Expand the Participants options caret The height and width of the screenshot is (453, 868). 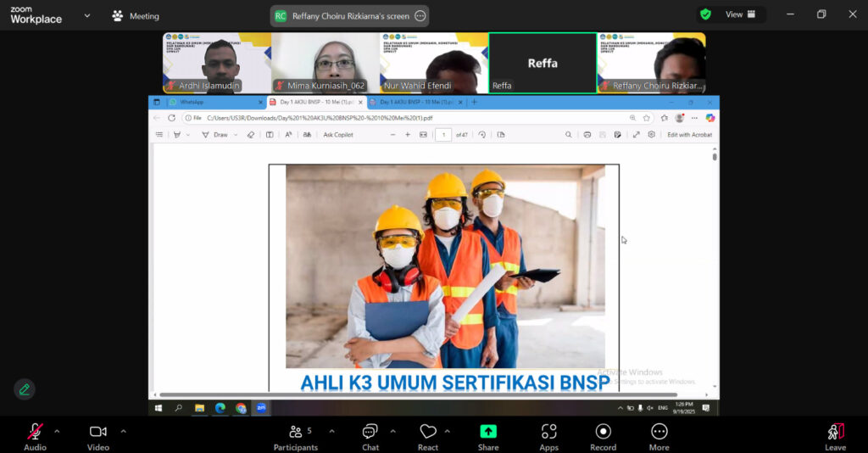point(331,431)
